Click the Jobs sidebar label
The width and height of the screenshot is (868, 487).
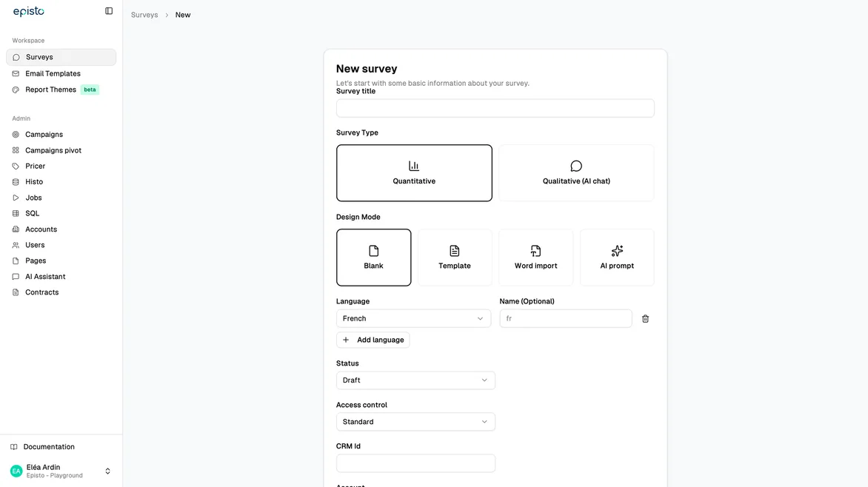tap(33, 198)
